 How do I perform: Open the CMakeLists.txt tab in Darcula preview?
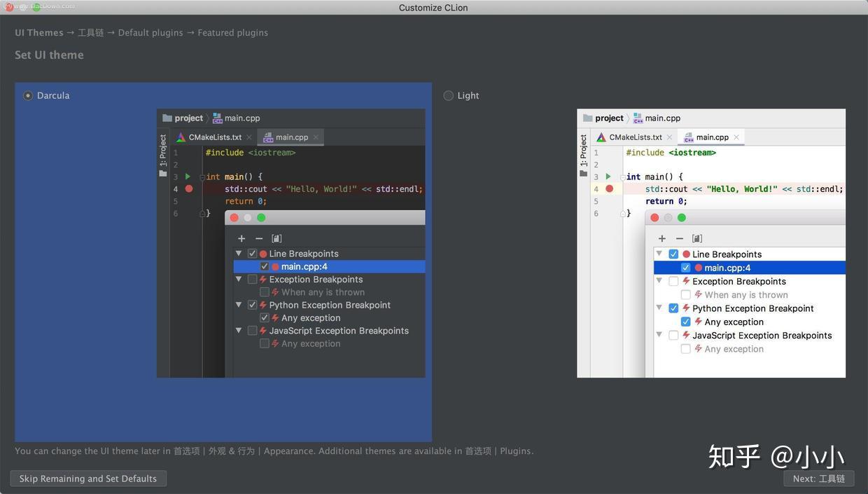214,137
